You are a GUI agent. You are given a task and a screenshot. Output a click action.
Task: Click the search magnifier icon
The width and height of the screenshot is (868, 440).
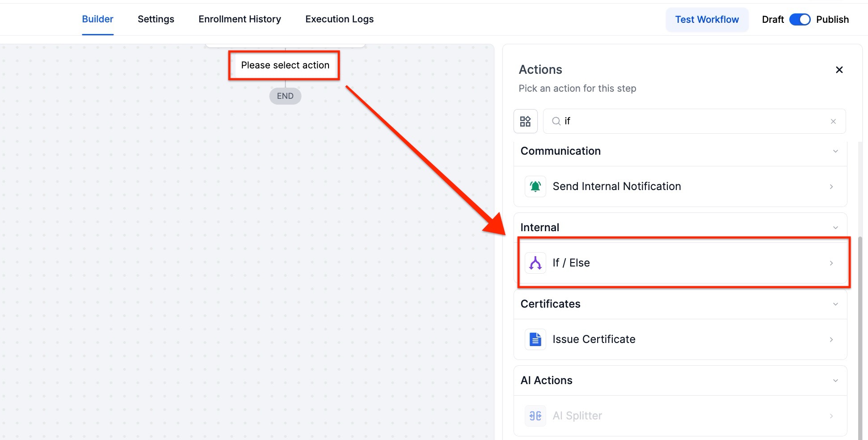[556, 121]
